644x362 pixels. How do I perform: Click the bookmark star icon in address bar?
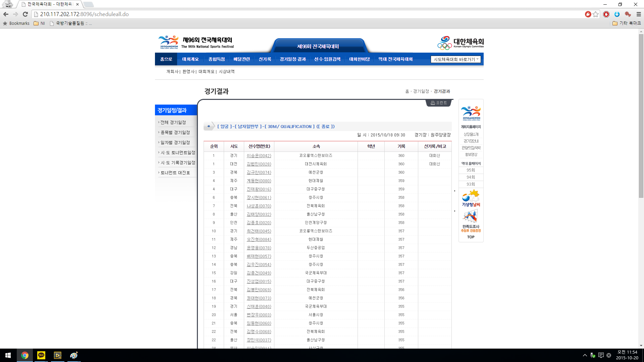click(596, 14)
